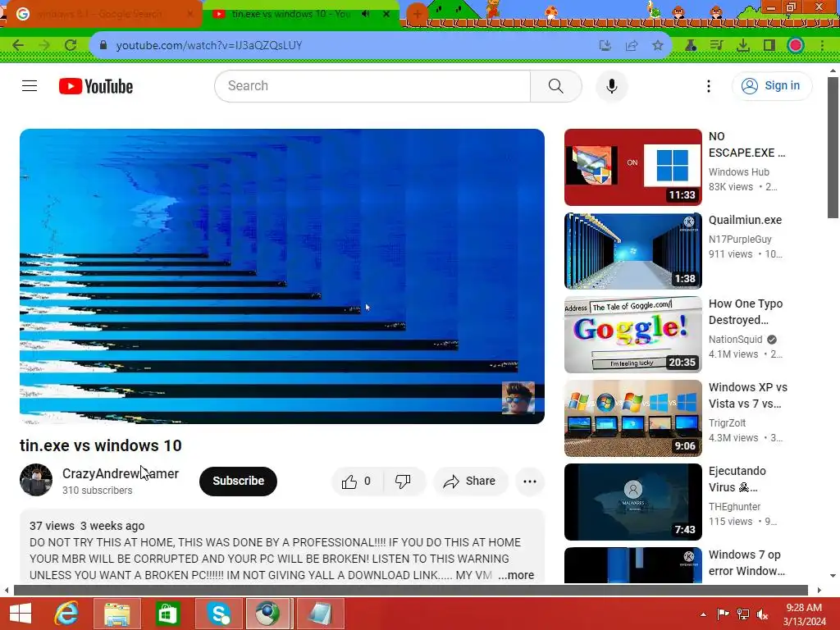Viewport: 840px width, 630px height.
Task: Open the new tab plus button
Action: [x=417, y=15]
